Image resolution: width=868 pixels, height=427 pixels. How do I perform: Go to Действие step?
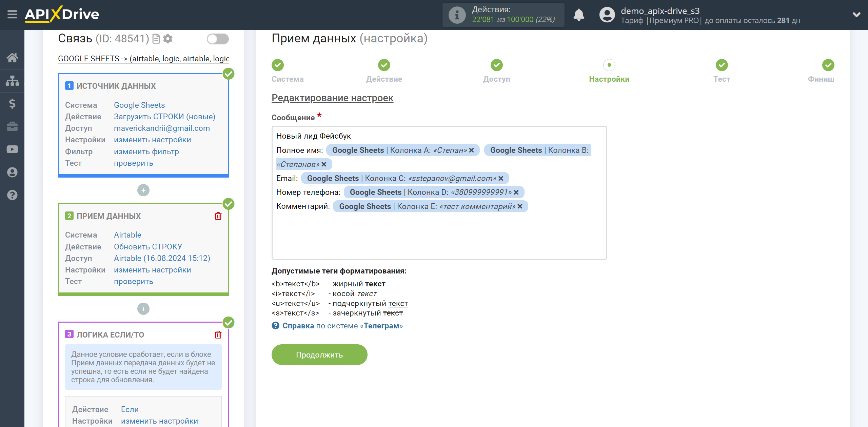click(384, 65)
